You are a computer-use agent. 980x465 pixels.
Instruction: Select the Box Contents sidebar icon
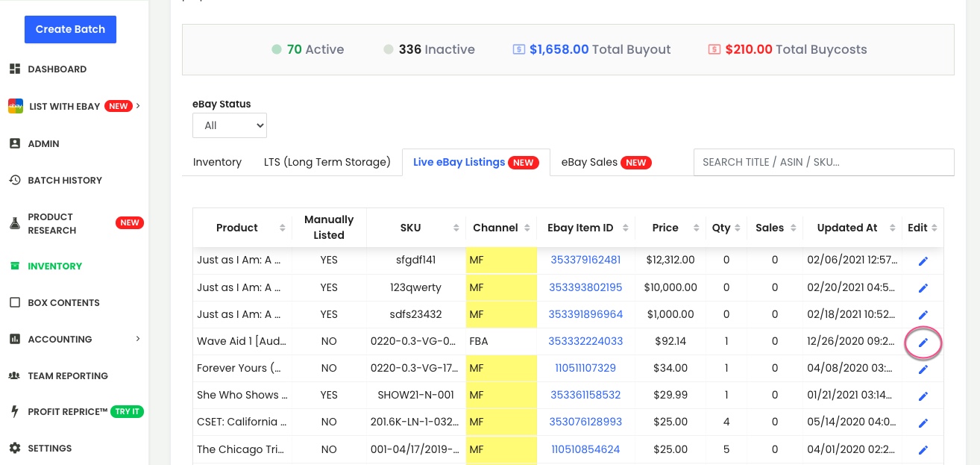tap(15, 302)
